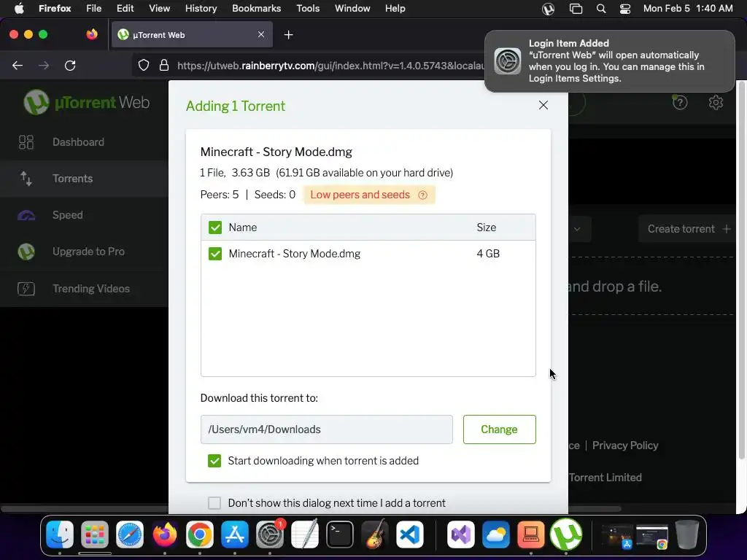Close the Adding 1 Torrent dialog
Image resolution: width=747 pixels, height=560 pixels.
543,105
